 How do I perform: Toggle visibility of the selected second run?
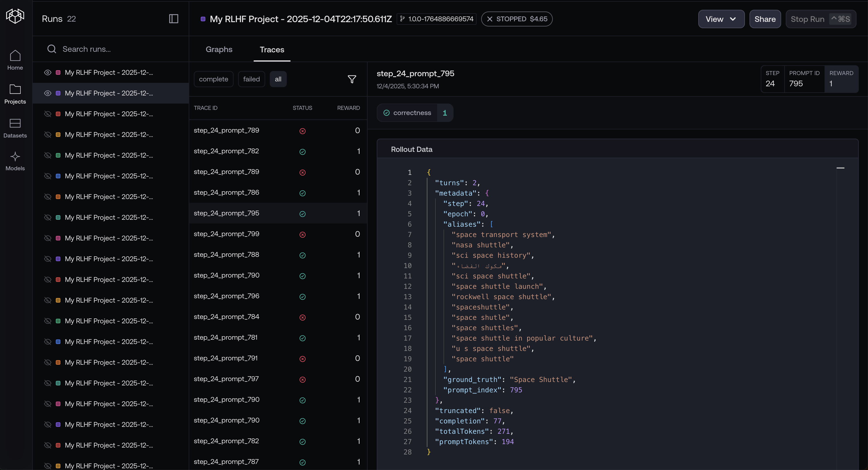pos(48,93)
